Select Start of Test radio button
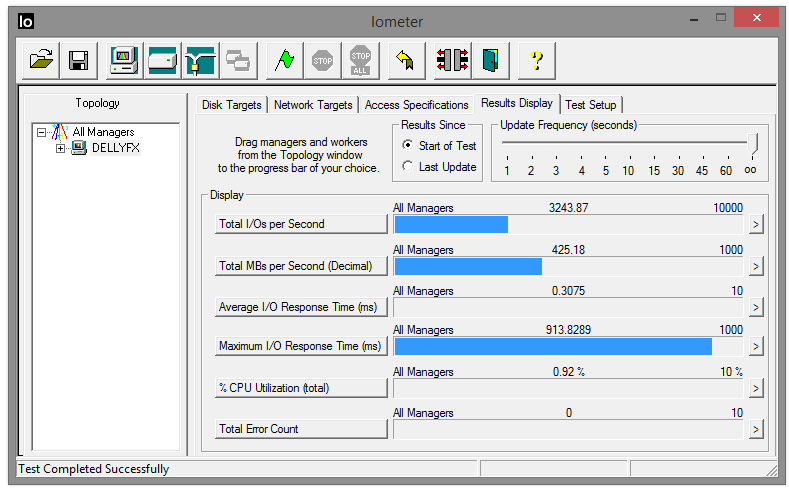This screenshot has width=789, height=490. [x=408, y=145]
